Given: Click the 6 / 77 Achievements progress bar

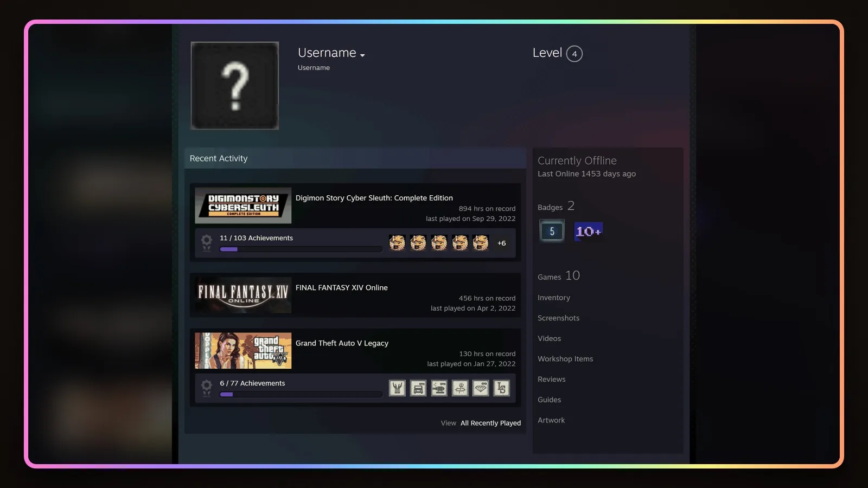Looking at the screenshot, I should (301, 394).
